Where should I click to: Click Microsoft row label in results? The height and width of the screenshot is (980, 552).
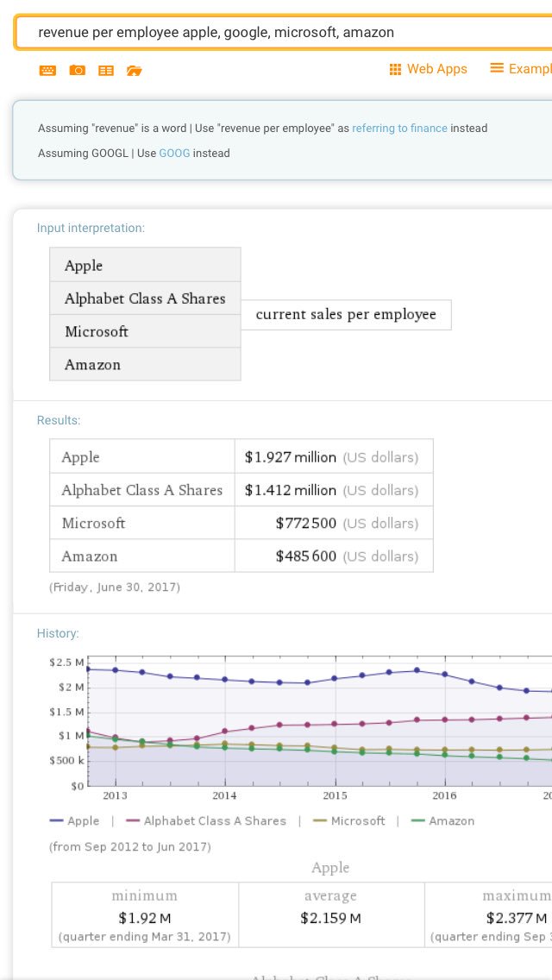coord(93,523)
